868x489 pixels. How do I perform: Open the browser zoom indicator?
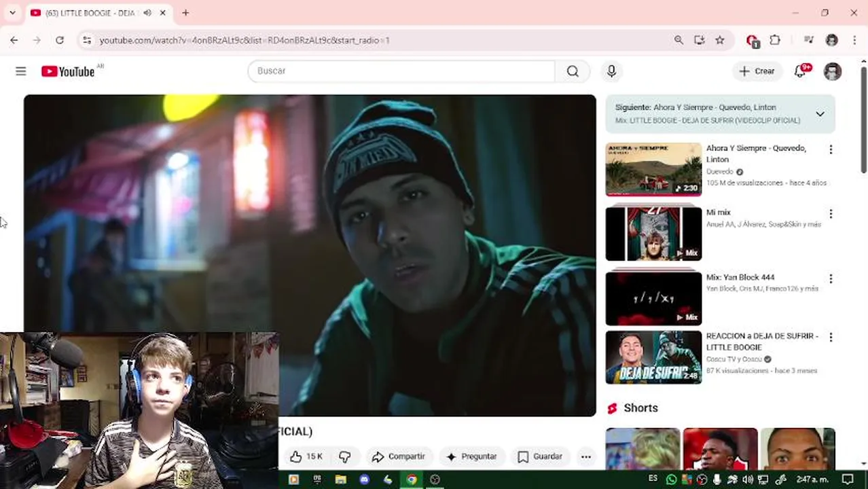click(679, 40)
